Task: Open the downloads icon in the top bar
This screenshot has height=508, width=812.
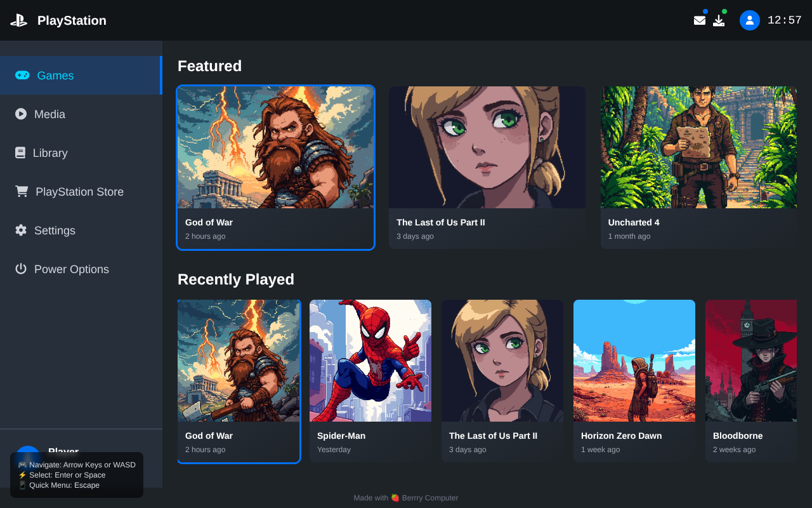Action: click(719, 20)
